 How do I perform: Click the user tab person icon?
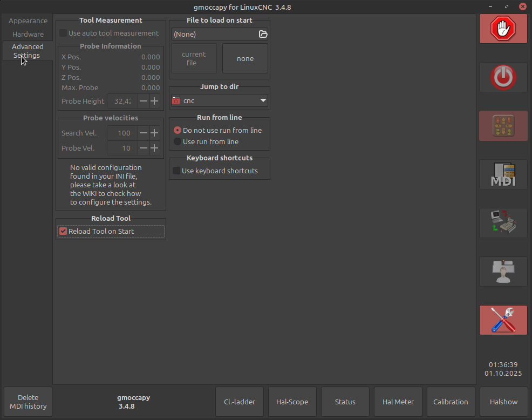click(x=503, y=271)
